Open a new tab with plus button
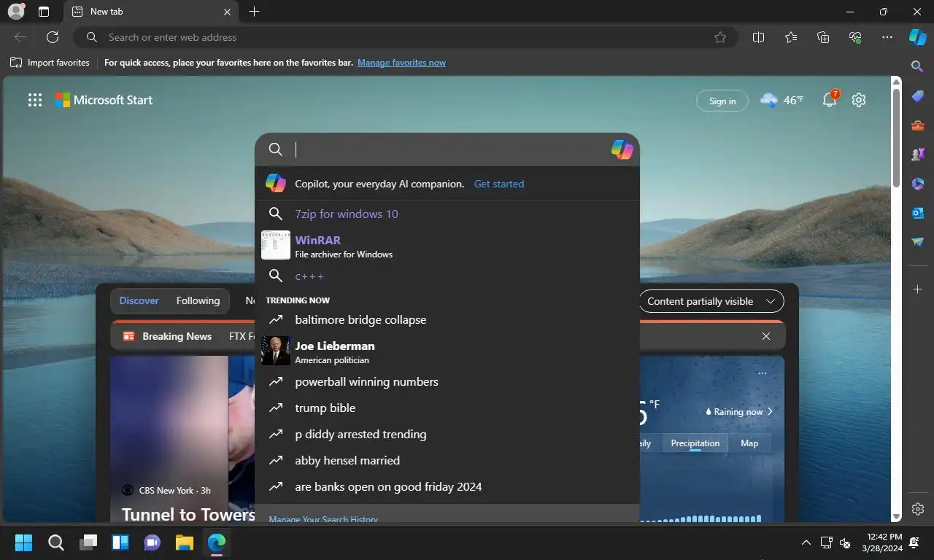 [x=254, y=12]
